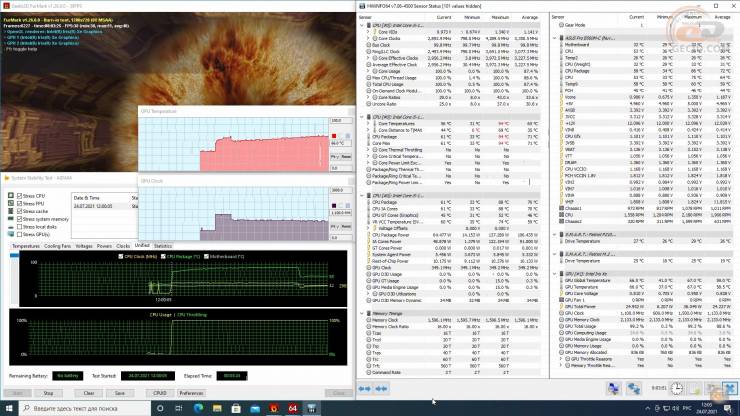Click the Stop button in AIDA64
Screen dimensions: 740x416
pos(48,393)
